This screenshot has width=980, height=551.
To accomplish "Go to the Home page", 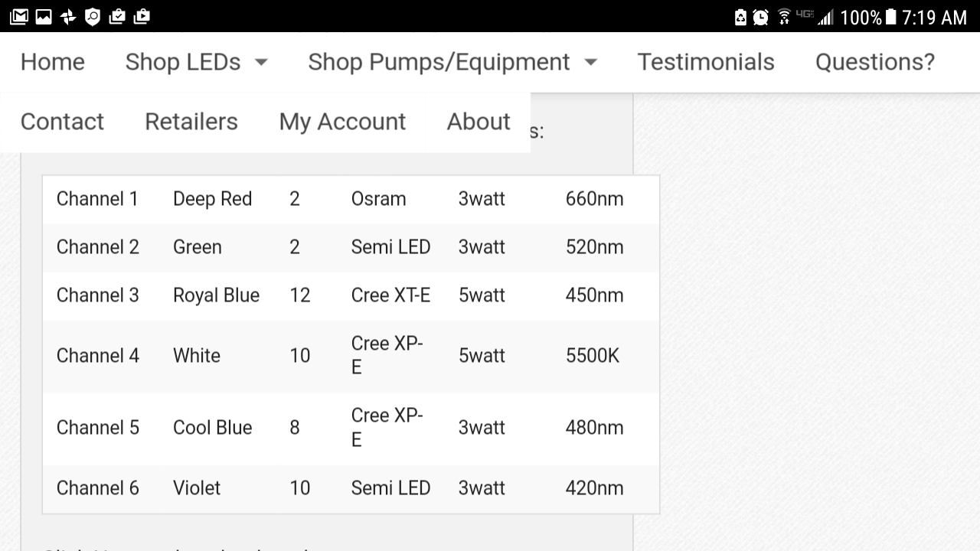I will click(x=53, y=62).
